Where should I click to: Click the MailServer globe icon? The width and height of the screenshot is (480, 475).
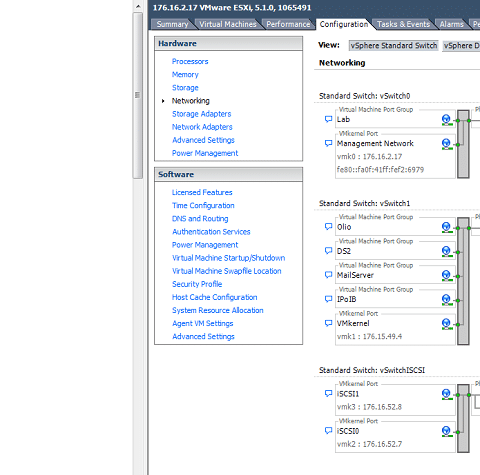[x=447, y=276]
